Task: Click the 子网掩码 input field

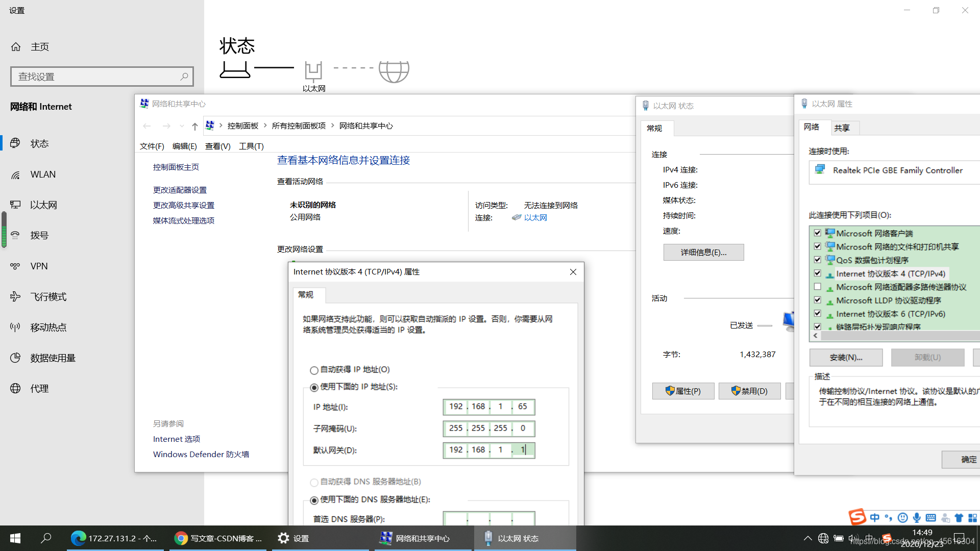Action: click(489, 429)
